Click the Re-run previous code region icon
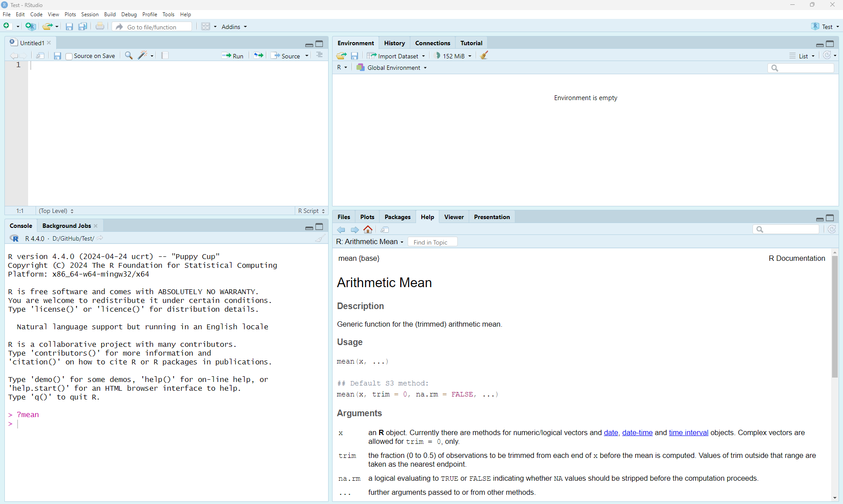843x504 pixels. [x=259, y=55]
